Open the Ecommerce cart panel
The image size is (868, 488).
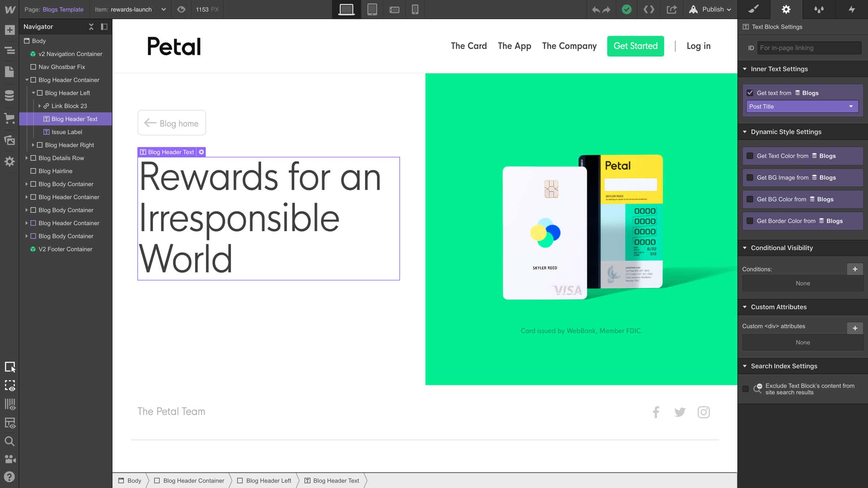click(x=9, y=118)
